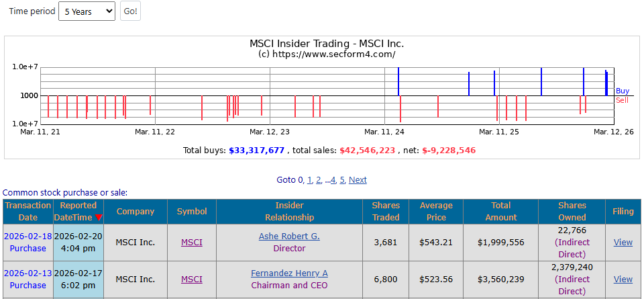Click the Chairman and CEO relationship text
Image resolution: width=644 pixels, height=299 pixels.
pyautogui.click(x=289, y=285)
